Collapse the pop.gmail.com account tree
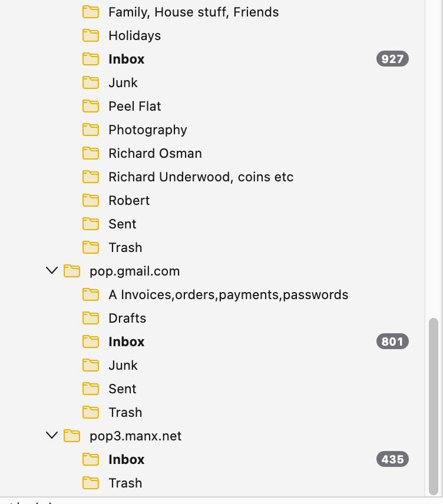Viewport: 443px width, 504px height. tap(52, 271)
